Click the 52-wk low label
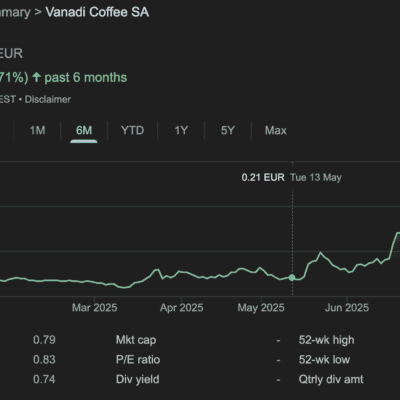Screen dimensions: 400x400 (324, 360)
